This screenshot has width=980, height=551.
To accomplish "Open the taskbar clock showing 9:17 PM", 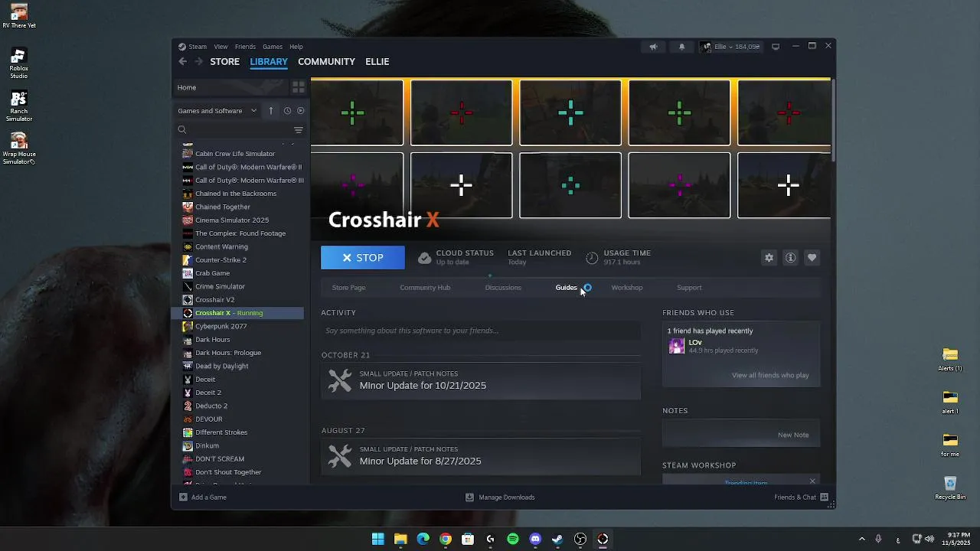I will (957, 539).
